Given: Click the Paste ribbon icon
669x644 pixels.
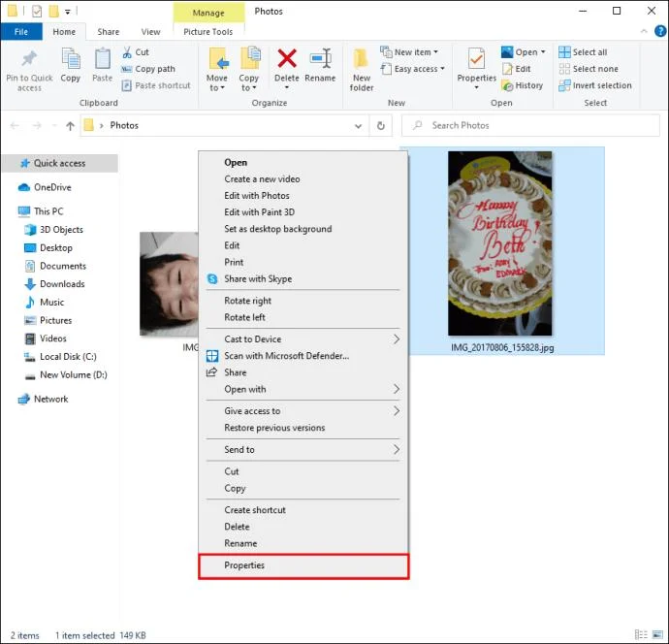Looking at the screenshot, I should pyautogui.click(x=103, y=58).
